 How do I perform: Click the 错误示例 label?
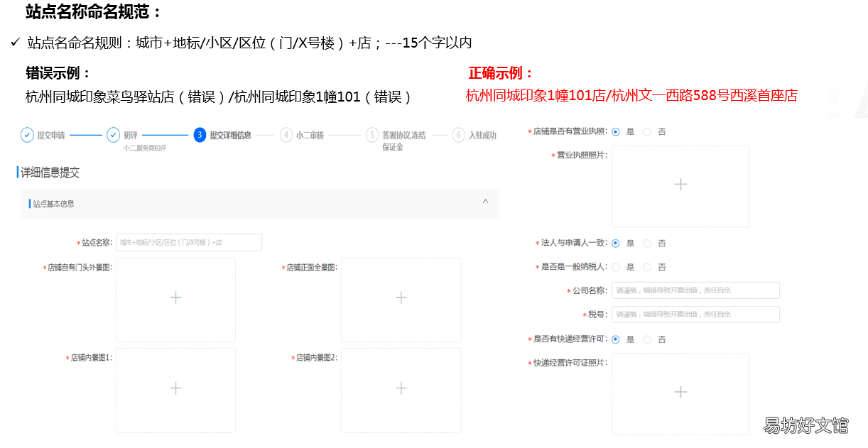pyautogui.click(x=58, y=73)
